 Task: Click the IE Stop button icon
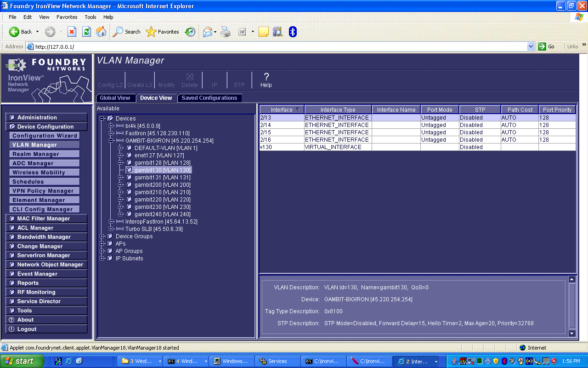tap(72, 32)
